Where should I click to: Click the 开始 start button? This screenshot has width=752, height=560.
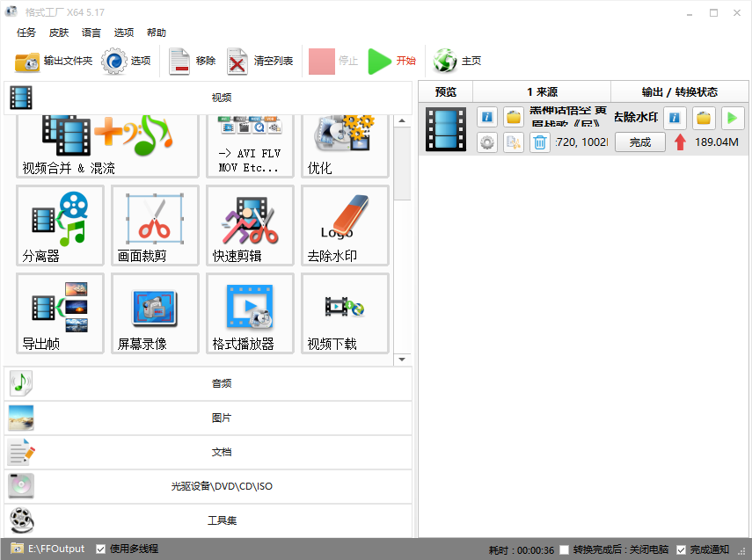(392, 61)
